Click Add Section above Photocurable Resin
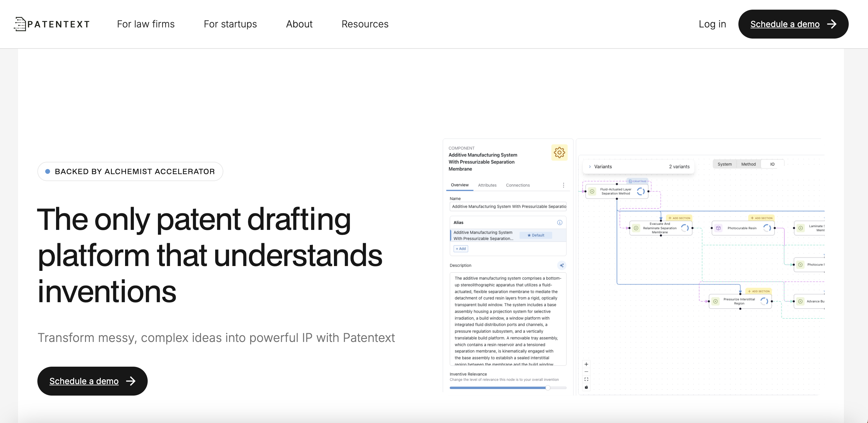Viewport: 868px width, 423px height. pos(761,218)
